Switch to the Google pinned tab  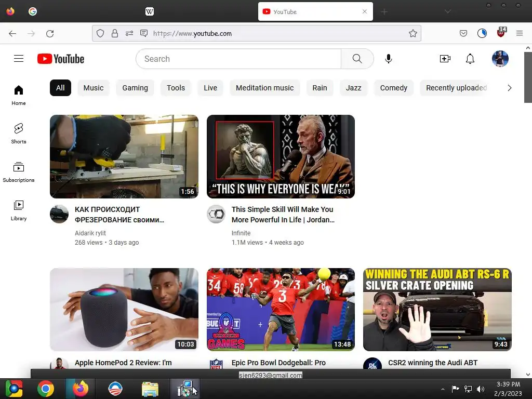[x=33, y=11]
